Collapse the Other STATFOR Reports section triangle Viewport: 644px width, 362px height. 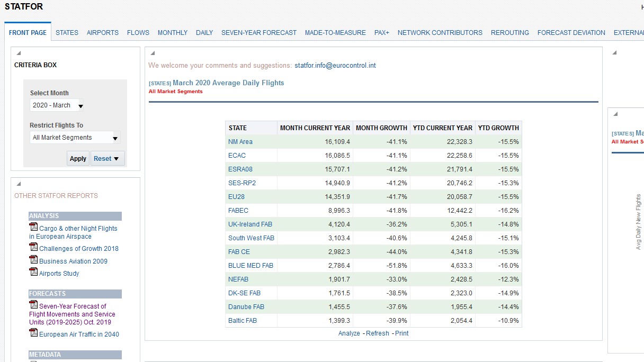click(x=19, y=184)
